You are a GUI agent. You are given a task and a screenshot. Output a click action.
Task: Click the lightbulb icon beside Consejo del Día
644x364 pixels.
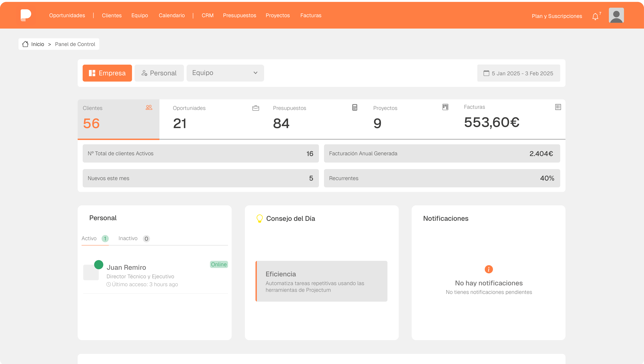pos(260,219)
